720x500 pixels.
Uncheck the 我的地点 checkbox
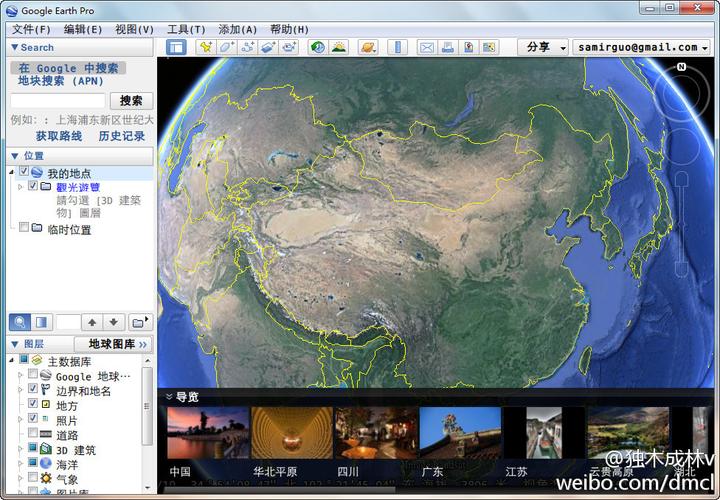pos(24,171)
